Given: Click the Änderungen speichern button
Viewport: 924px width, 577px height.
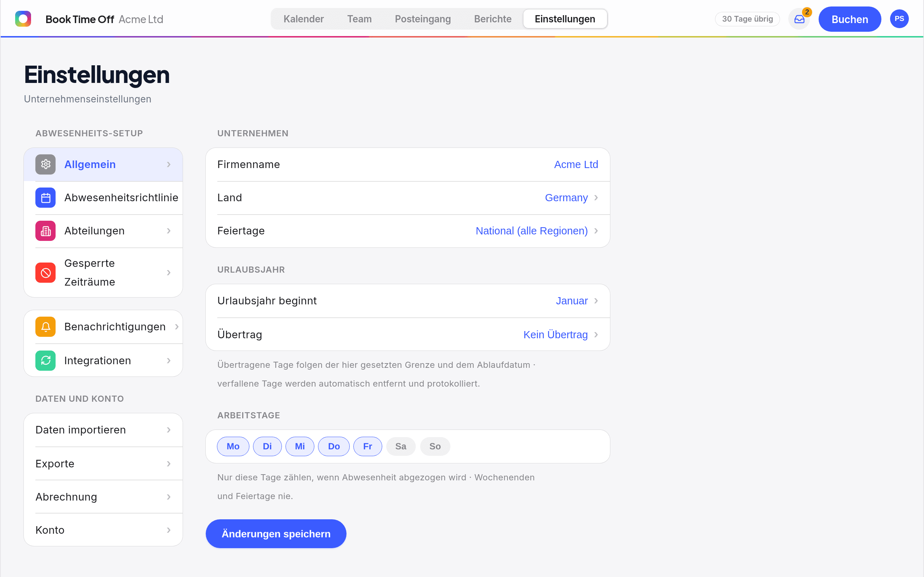Looking at the screenshot, I should click(276, 533).
